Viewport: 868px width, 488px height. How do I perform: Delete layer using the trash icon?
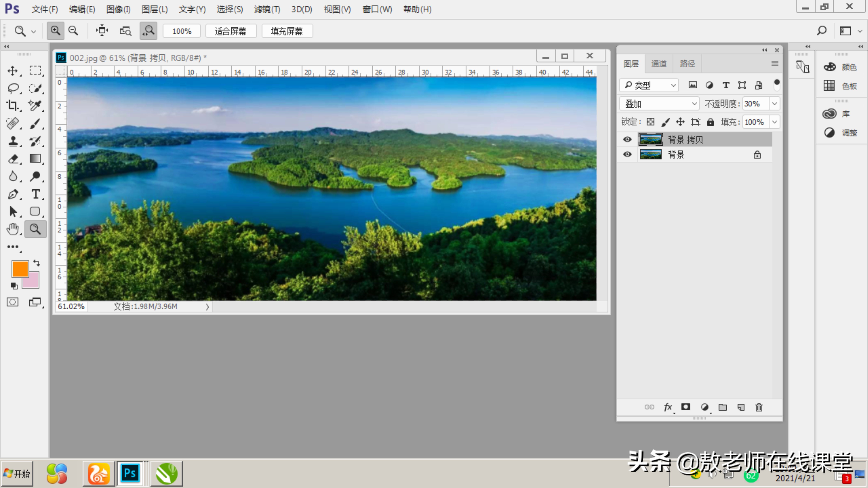point(759,407)
